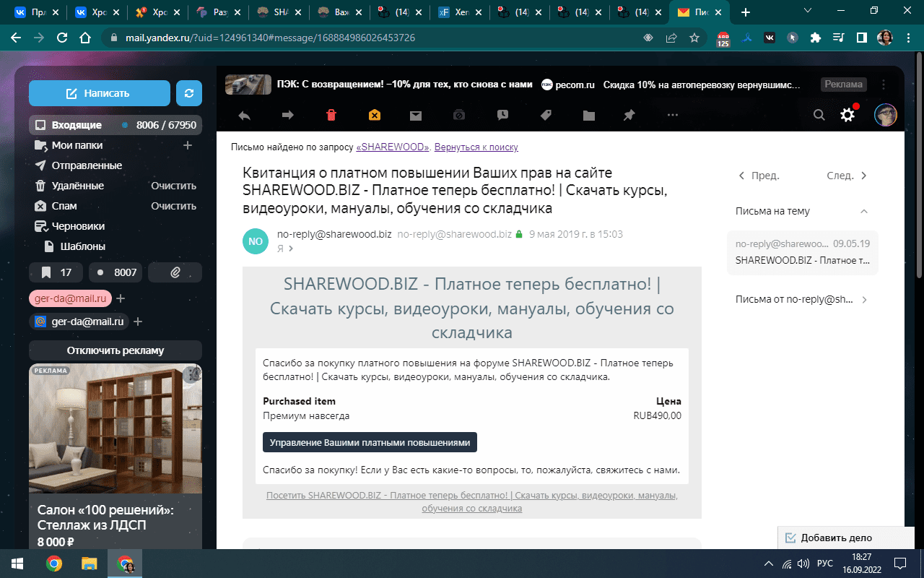Clear Спам folder via Очистить
The height and width of the screenshot is (578, 924).
tap(173, 206)
